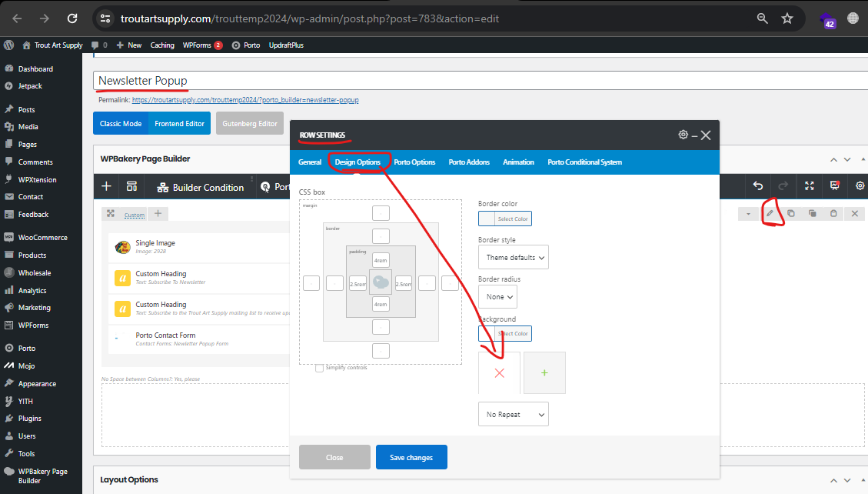Open the Border style dropdown
The image size is (868, 494).
(x=513, y=258)
